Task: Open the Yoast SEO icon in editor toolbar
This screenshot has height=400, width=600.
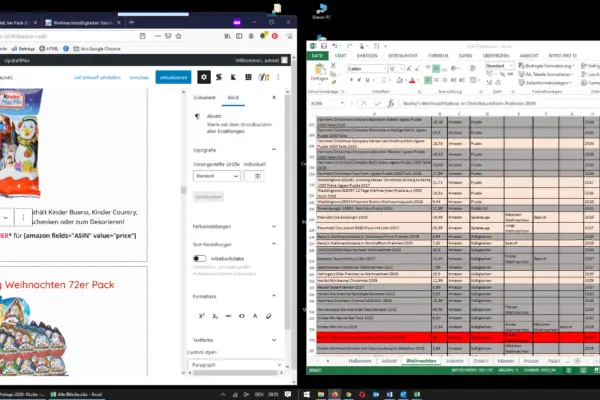Action: 264,77
